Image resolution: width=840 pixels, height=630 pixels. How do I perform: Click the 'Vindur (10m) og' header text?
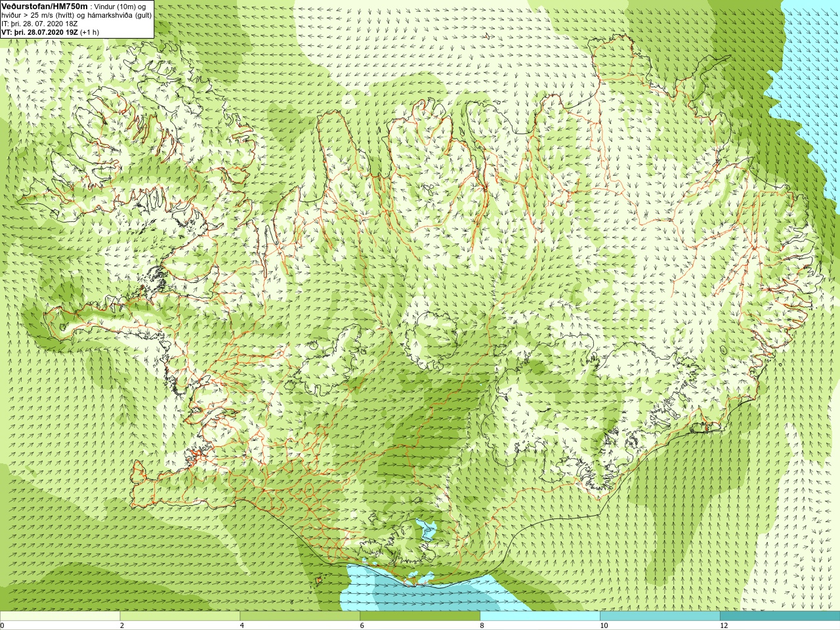pyautogui.click(x=120, y=7)
